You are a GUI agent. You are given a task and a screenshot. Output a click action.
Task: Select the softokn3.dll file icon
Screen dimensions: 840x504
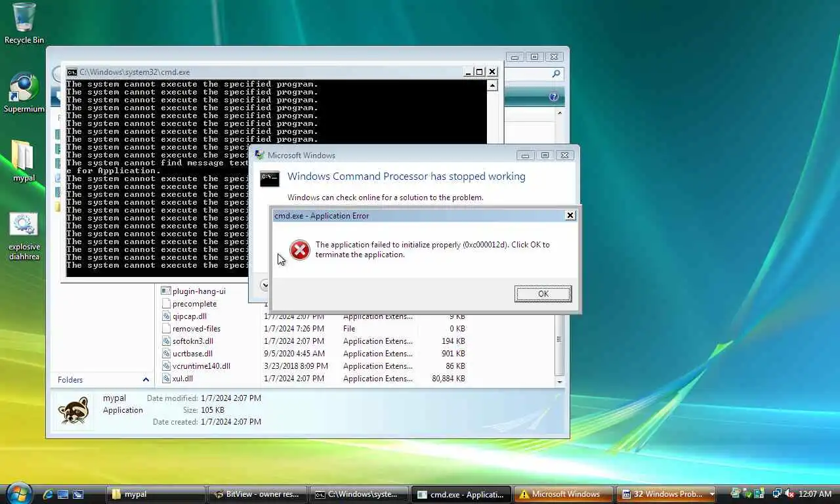166,341
